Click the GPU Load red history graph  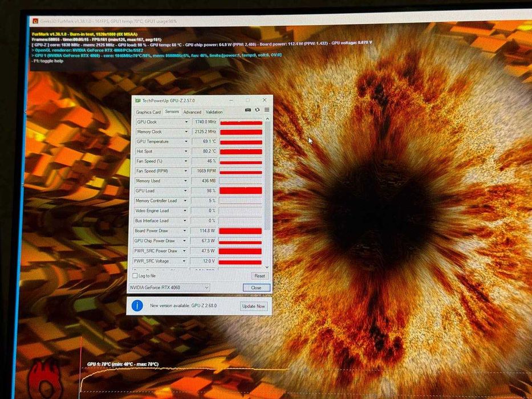click(x=240, y=191)
